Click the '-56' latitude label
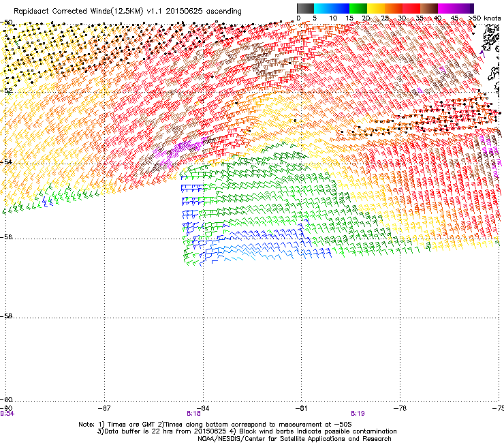Viewport: 504px width, 443px height. [x=6, y=236]
